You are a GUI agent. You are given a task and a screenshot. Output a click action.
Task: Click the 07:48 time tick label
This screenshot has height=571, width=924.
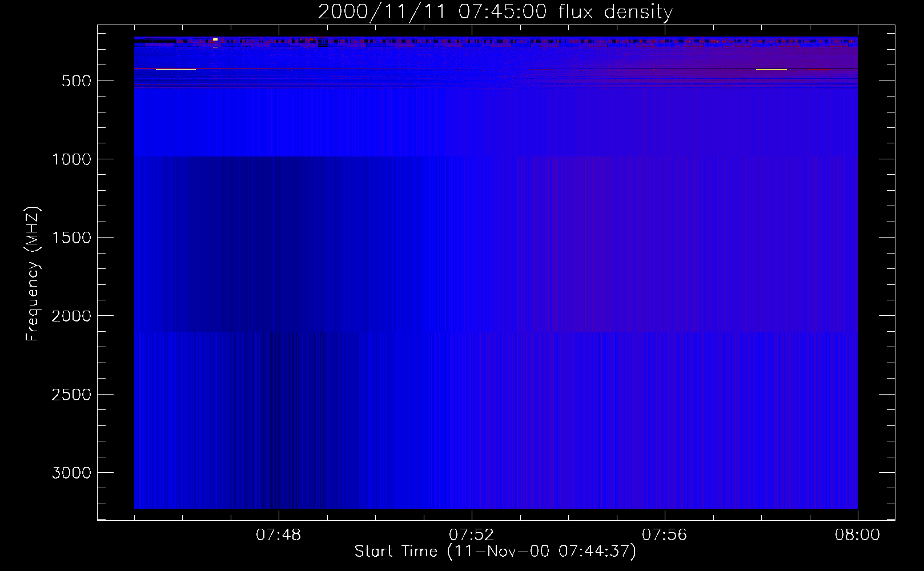tap(278, 535)
